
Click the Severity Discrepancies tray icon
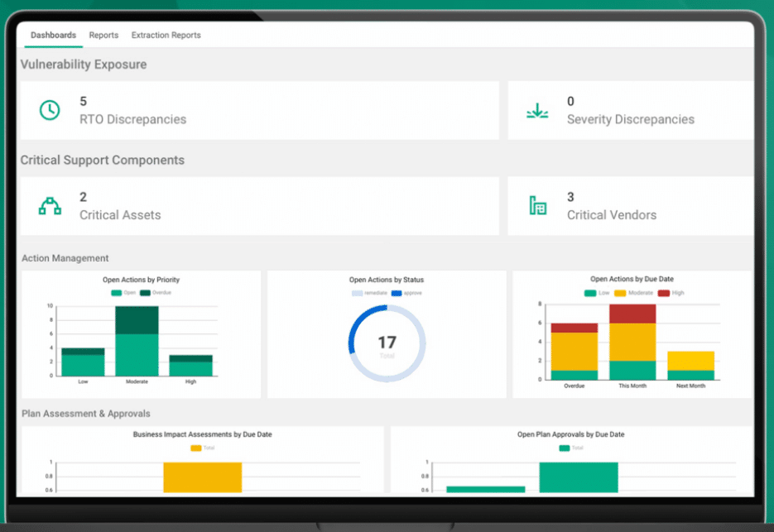[538, 109]
